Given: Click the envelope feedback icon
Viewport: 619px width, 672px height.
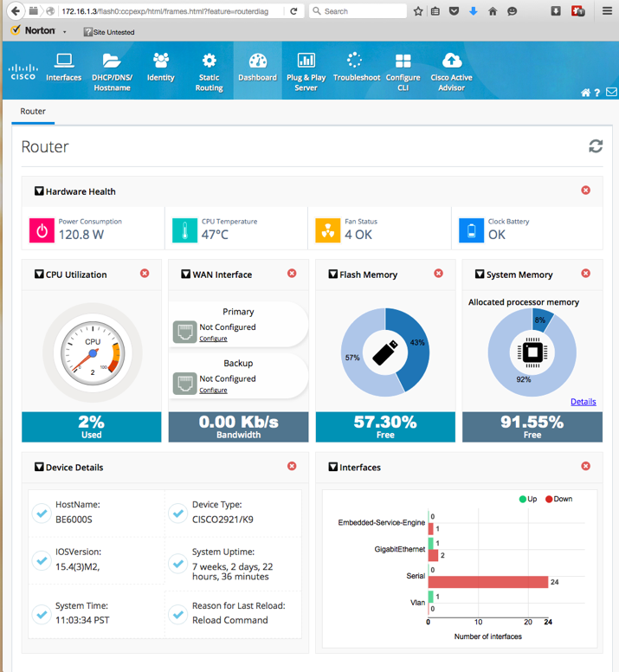Looking at the screenshot, I should pos(612,92).
